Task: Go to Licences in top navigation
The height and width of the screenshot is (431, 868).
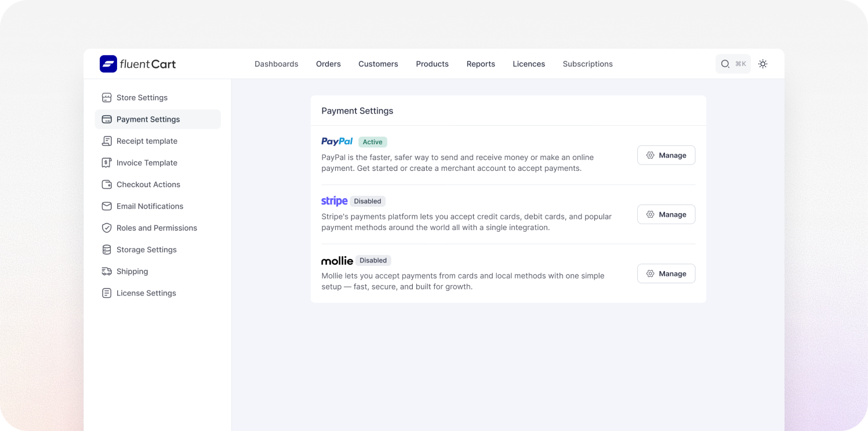Action: pos(529,64)
